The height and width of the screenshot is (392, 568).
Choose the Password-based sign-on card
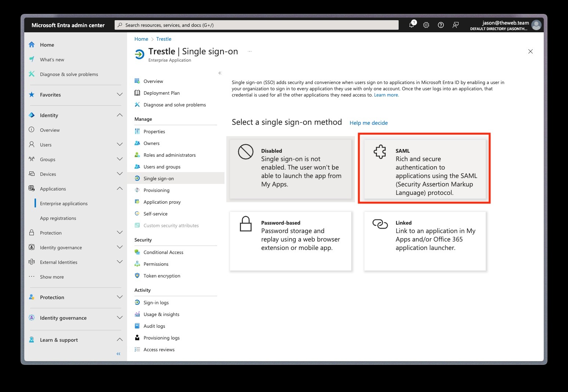click(x=291, y=241)
